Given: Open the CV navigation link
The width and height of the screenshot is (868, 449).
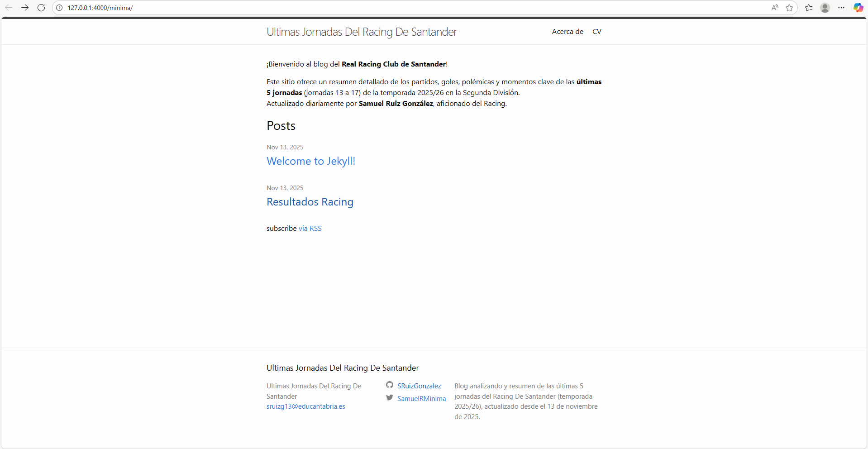Looking at the screenshot, I should [x=596, y=32].
